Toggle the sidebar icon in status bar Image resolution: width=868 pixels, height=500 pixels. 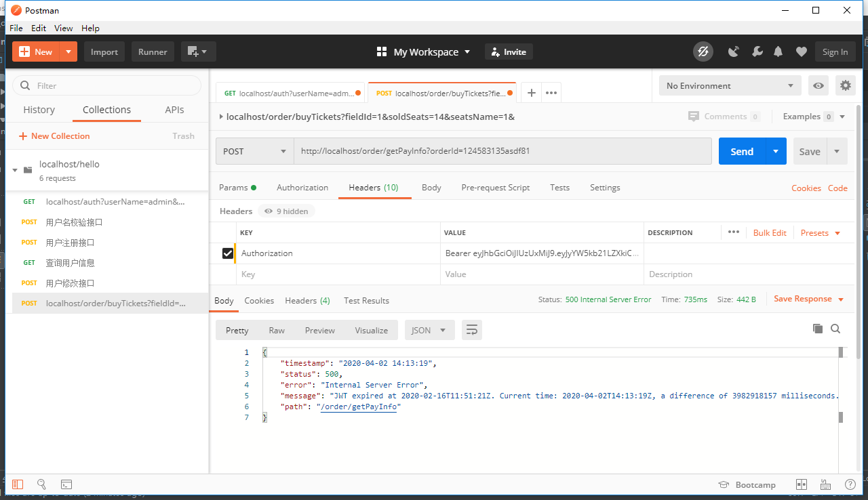(18, 484)
